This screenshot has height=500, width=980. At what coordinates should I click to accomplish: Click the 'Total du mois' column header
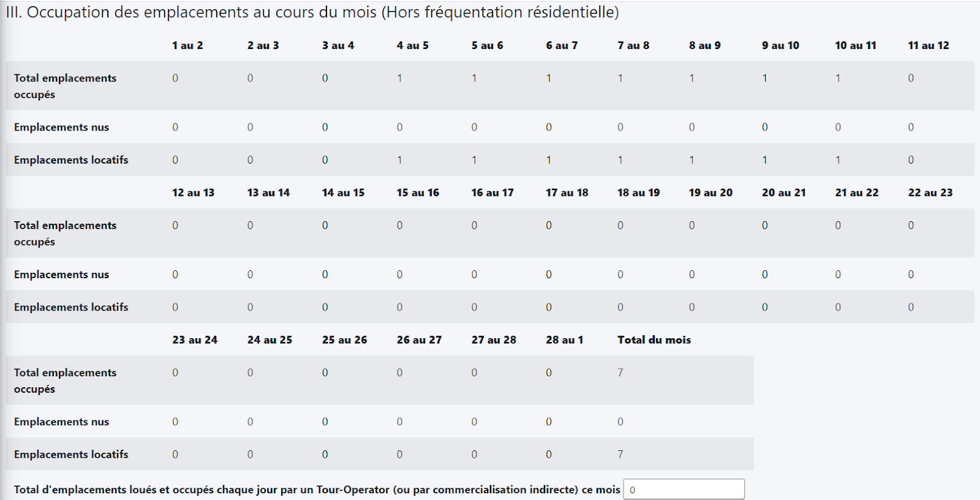coord(654,339)
